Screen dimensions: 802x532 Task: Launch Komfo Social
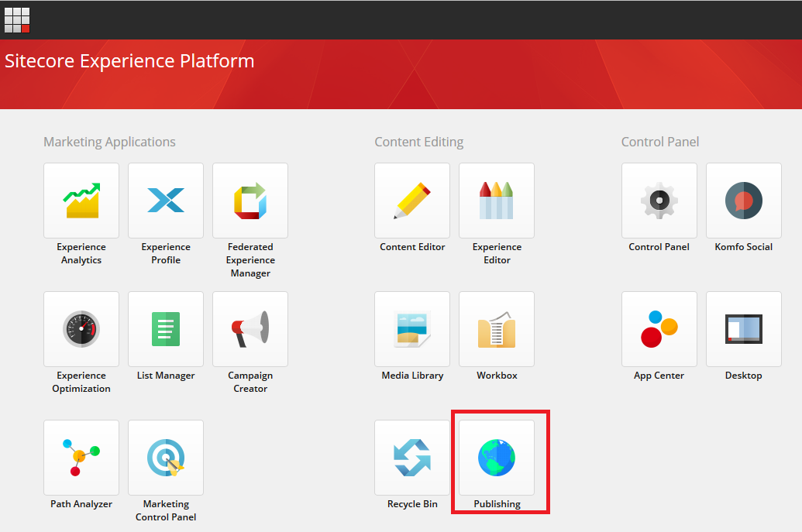click(x=743, y=201)
